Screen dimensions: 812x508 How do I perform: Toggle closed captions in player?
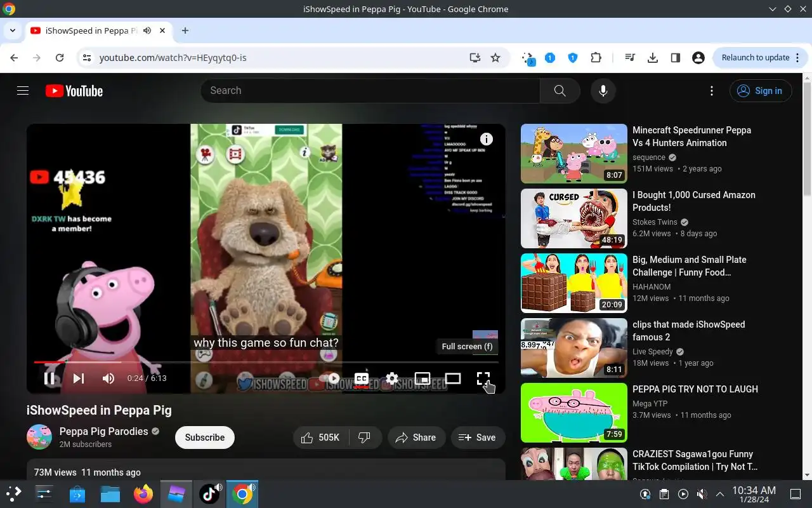(x=362, y=378)
